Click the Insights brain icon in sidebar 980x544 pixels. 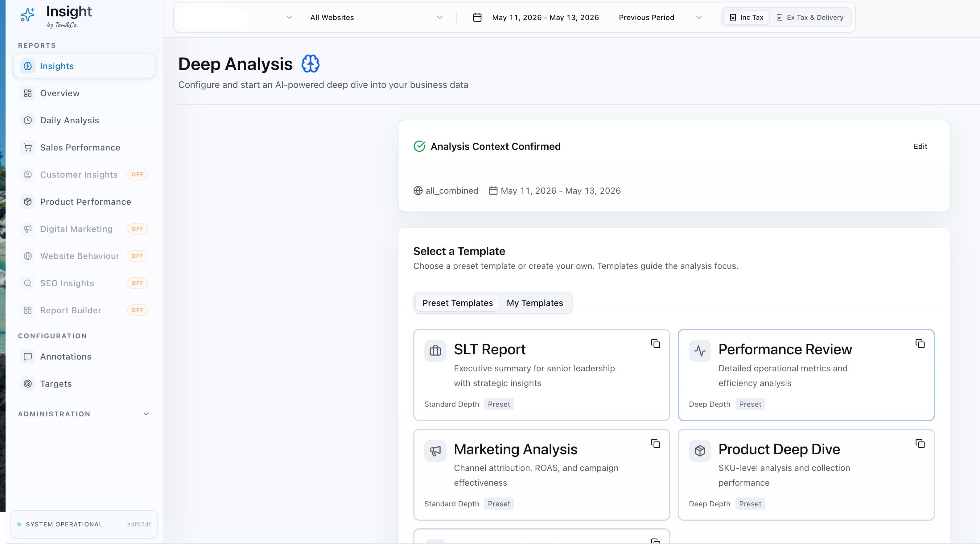[x=28, y=66]
